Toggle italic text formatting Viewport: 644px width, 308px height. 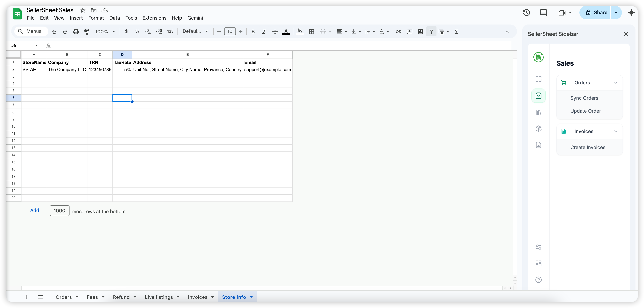coord(264,31)
